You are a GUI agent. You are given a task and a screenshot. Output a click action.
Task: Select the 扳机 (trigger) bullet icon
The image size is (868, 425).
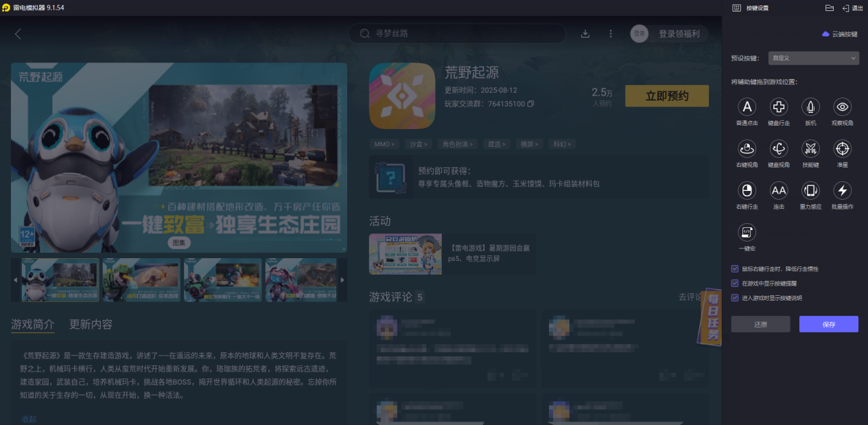pyautogui.click(x=810, y=106)
